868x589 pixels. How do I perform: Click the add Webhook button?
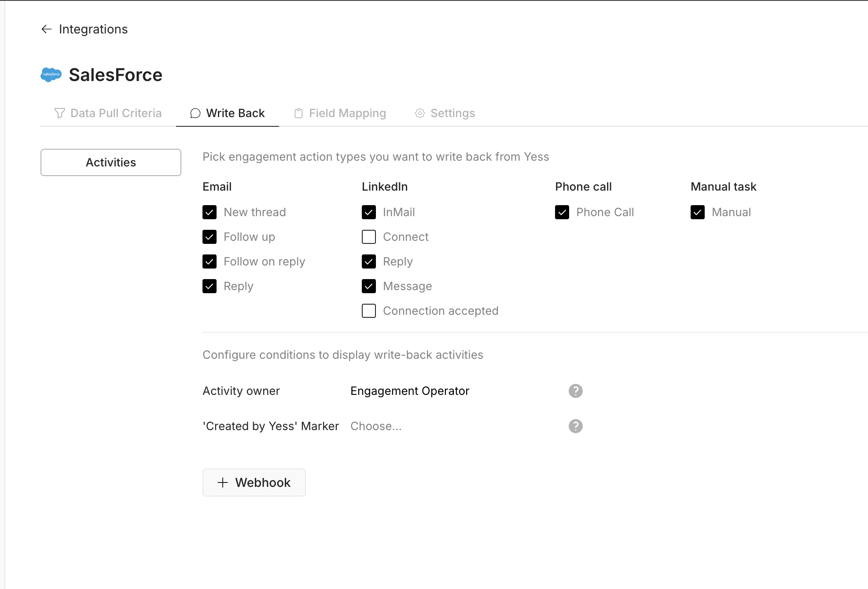click(254, 482)
